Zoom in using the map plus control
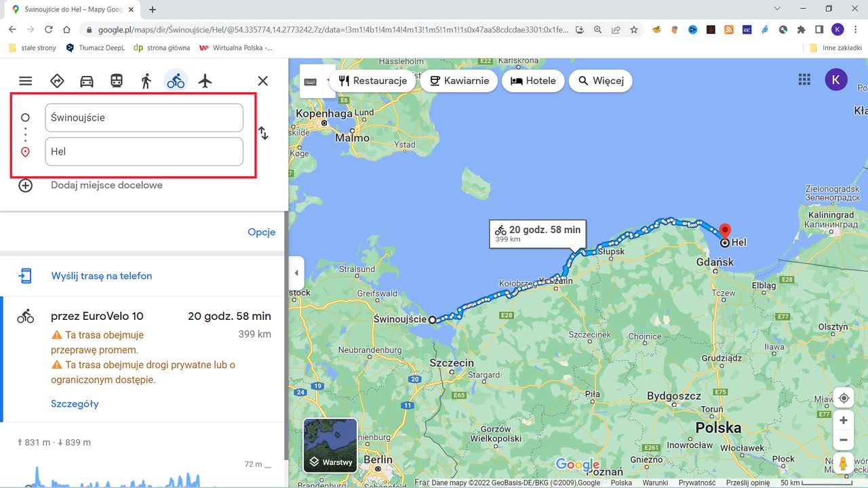The height and width of the screenshot is (488, 868). 843,420
